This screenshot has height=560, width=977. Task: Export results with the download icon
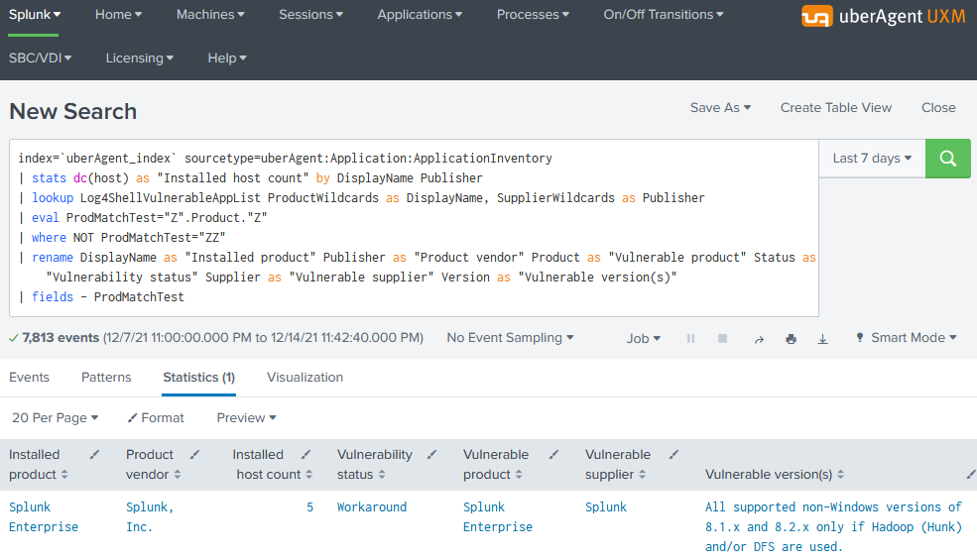pyautogui.click(x=822, y=339)
